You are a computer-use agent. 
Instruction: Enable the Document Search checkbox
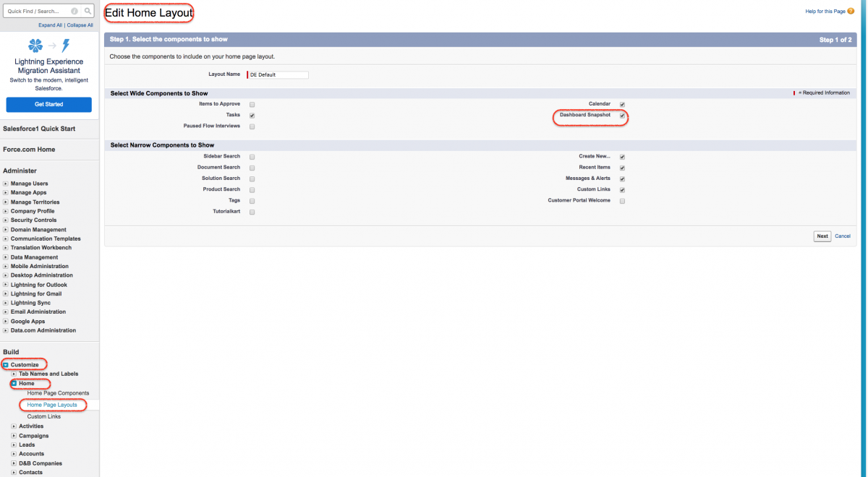point(252,168)
